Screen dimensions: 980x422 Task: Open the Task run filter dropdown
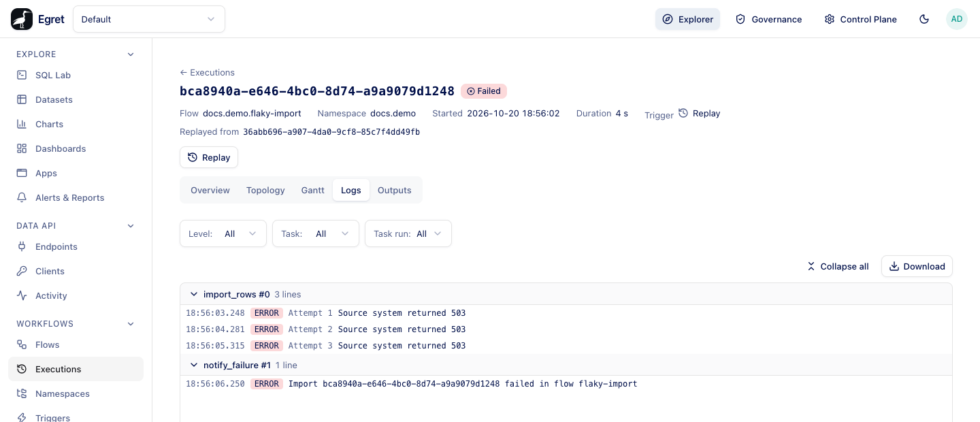[408, 233]
